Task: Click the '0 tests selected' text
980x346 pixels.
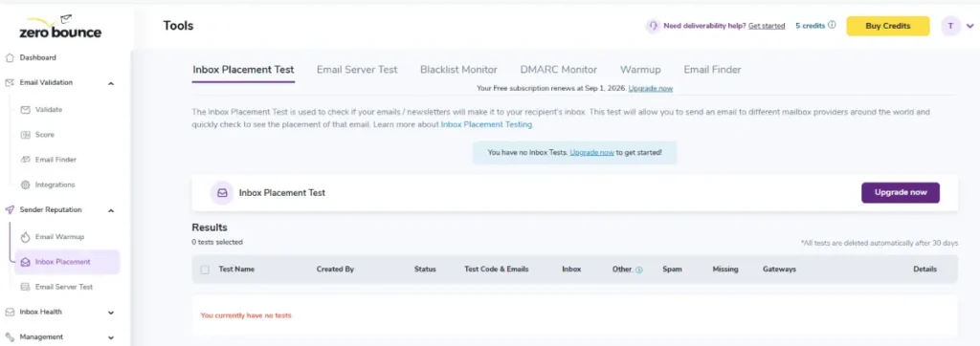Action: tap(217, 242)
